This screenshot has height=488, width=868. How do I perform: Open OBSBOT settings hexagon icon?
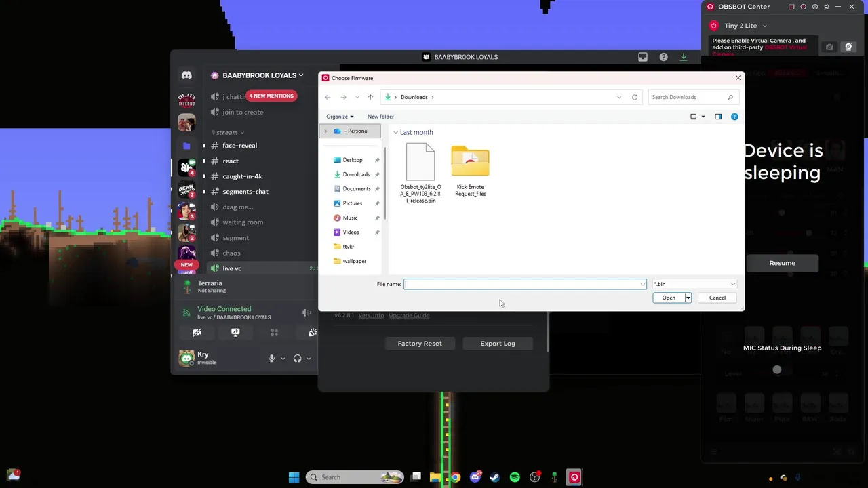[815, 7]
